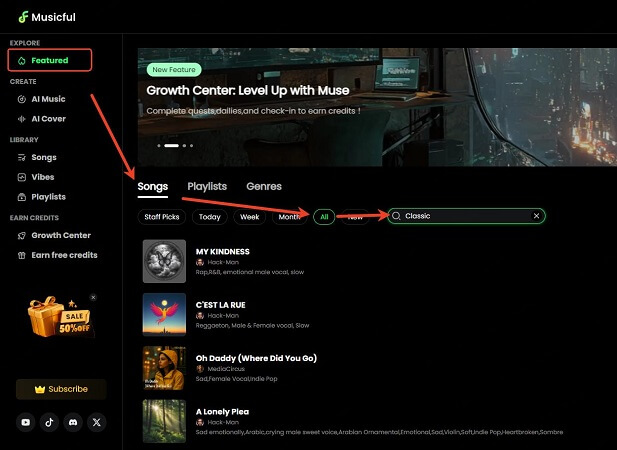This screenshot has height=450, width=617.
Task: Click the Subscribe button
Action: [x=61, y=389]
